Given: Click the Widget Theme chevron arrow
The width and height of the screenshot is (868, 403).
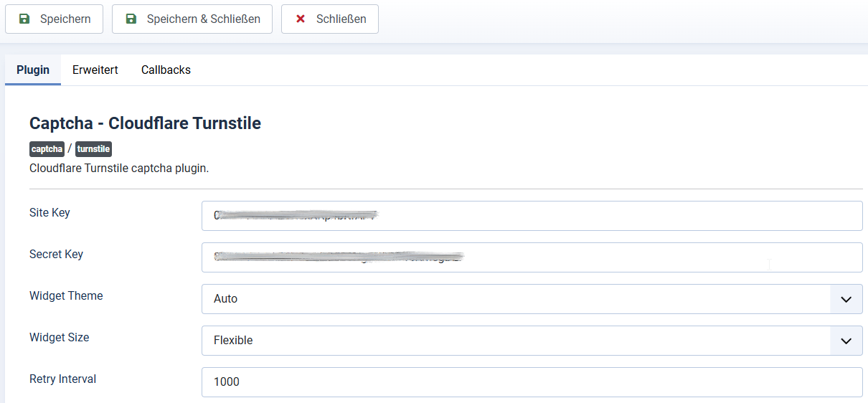Looking at the screenshot, I should point(846,299).
